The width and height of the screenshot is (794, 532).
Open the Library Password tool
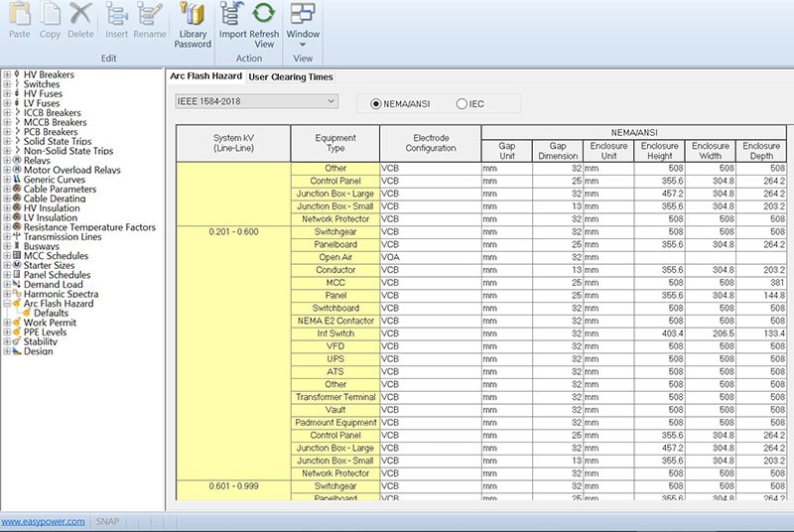click(193, 25)
